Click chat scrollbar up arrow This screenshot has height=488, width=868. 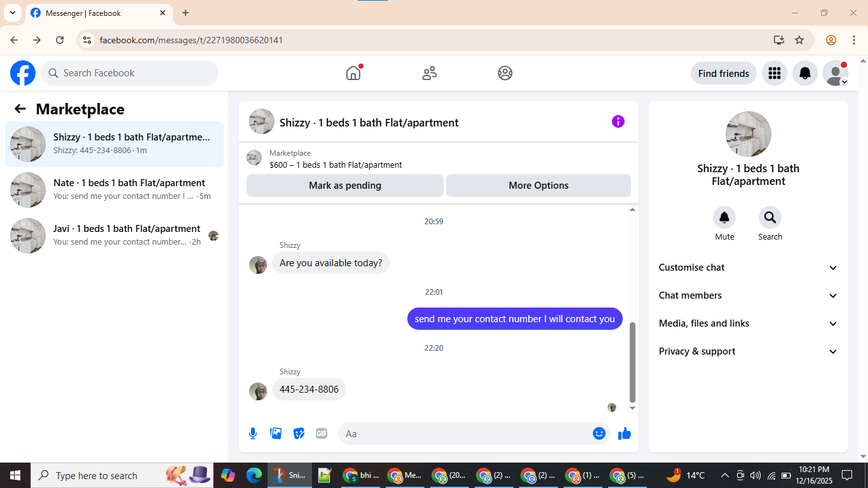tap(632, 210)
